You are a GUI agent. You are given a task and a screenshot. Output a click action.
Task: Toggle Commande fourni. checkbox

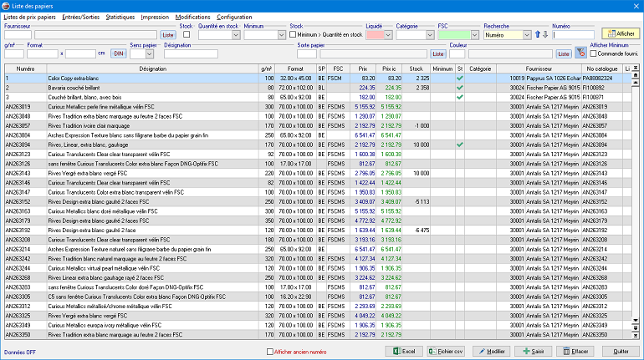pyautogui.click(x=593, y=53)
